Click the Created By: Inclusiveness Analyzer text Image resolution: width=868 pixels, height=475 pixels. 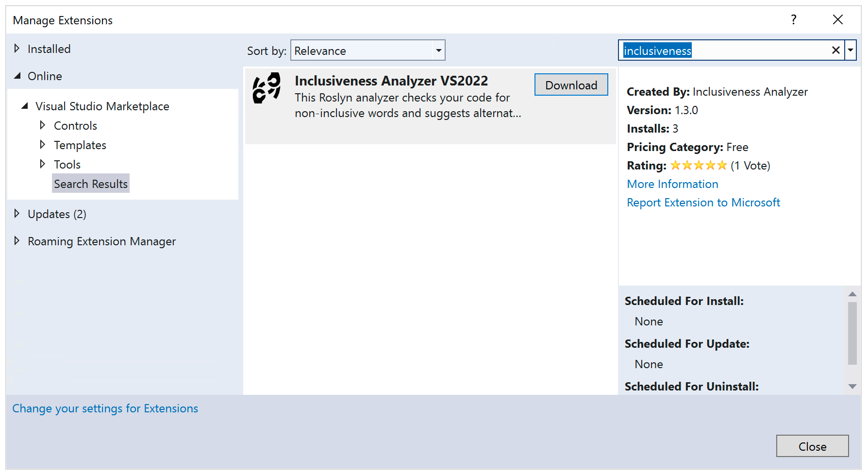[x=717, y=92]
